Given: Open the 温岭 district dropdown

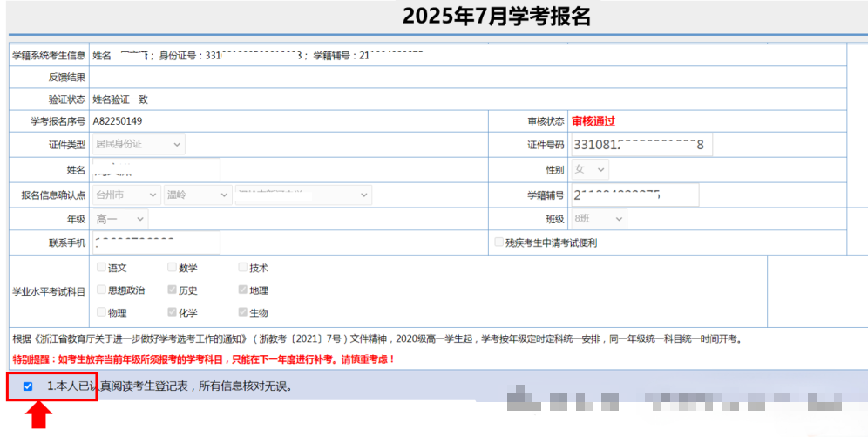Looking at the screenshot, I should tap(197, 195).
